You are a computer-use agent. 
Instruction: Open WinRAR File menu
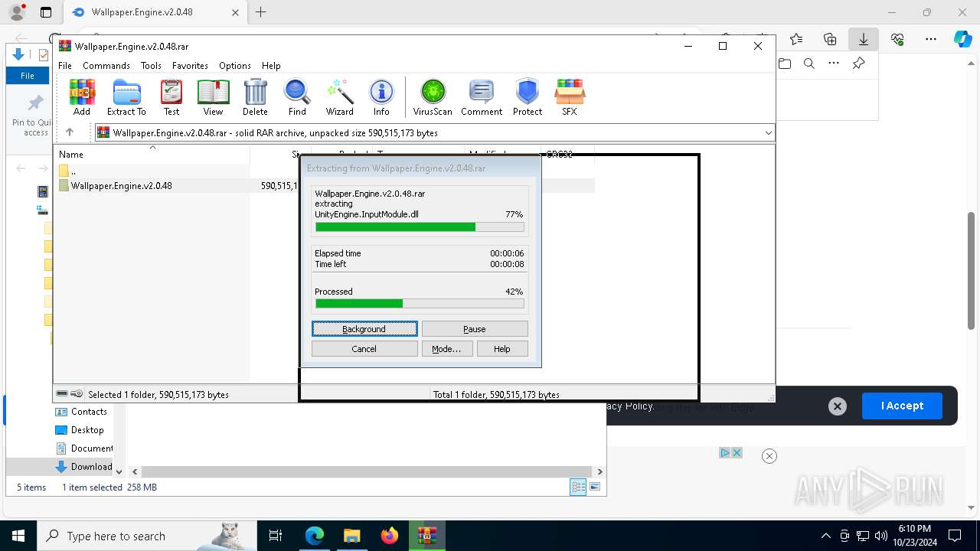[x=65, y=66]
